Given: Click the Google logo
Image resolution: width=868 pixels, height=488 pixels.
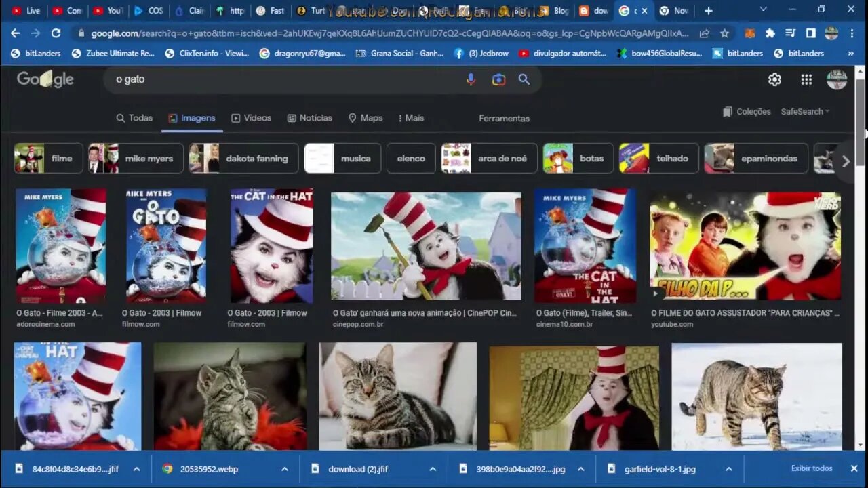Looking at the screenshot, I should (45, 79).
